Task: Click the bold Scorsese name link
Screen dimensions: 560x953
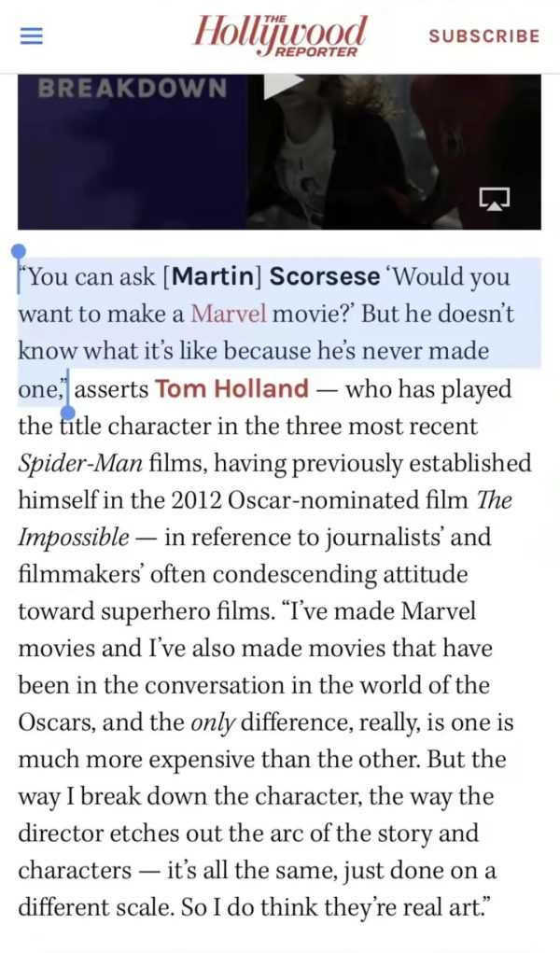Action: (x=325, y=276)
